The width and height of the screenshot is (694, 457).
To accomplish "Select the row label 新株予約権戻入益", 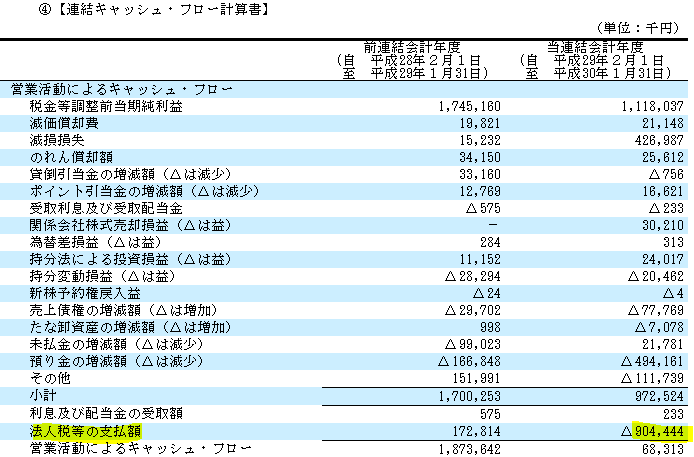I will (x=85, y=293).
